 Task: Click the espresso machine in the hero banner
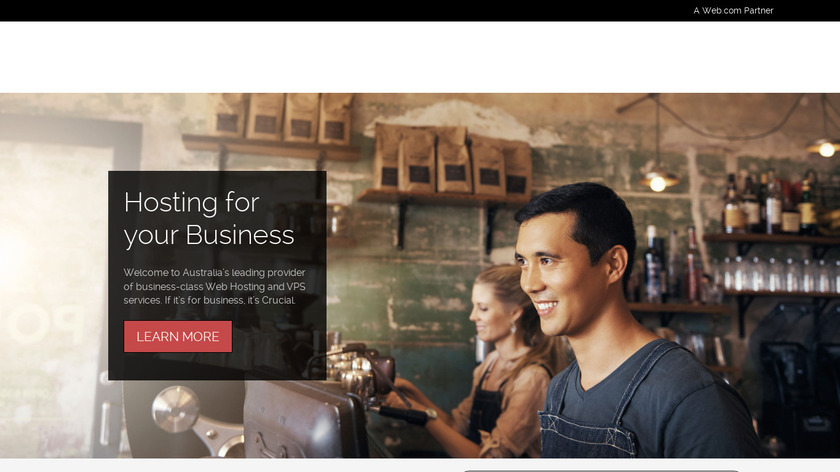pos(300,407)
